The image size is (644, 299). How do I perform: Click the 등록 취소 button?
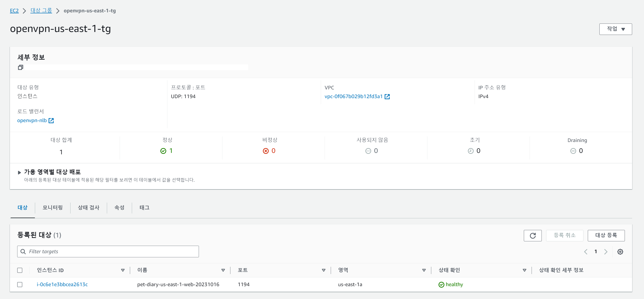[x=565, y=236]
